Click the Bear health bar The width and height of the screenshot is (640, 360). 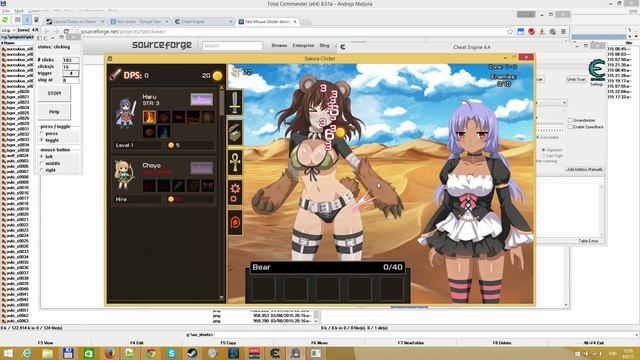[327, 267]
